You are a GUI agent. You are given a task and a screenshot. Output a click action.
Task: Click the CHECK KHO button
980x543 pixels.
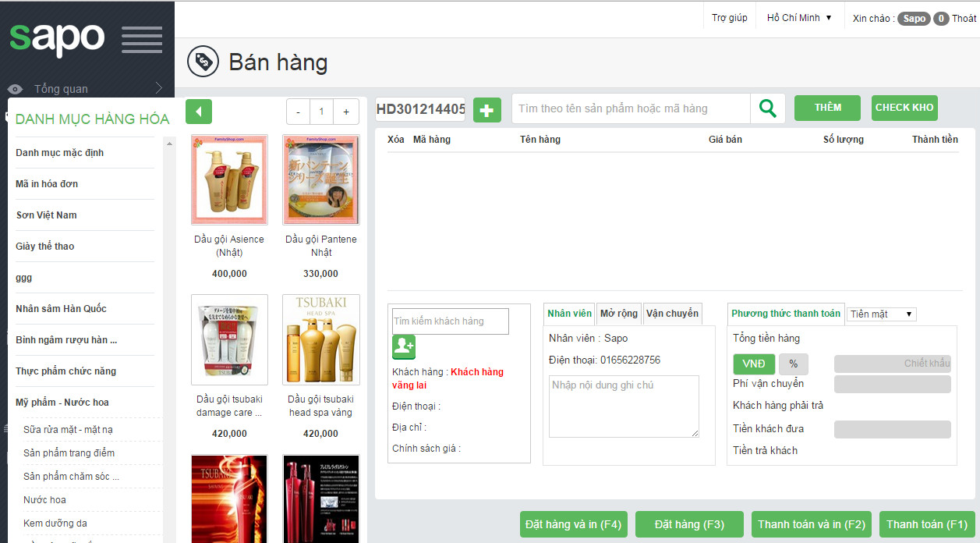click(904, 108)
